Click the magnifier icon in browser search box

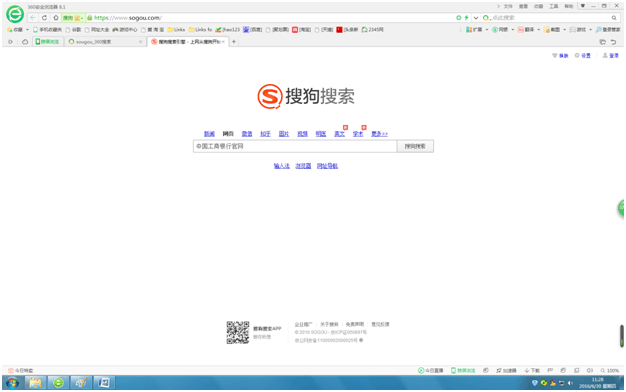(614, 18)
